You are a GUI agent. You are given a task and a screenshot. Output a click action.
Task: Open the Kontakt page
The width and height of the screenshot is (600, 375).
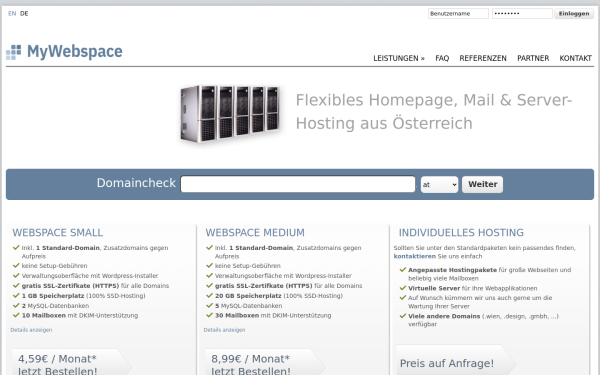click(x=576, y=58)
